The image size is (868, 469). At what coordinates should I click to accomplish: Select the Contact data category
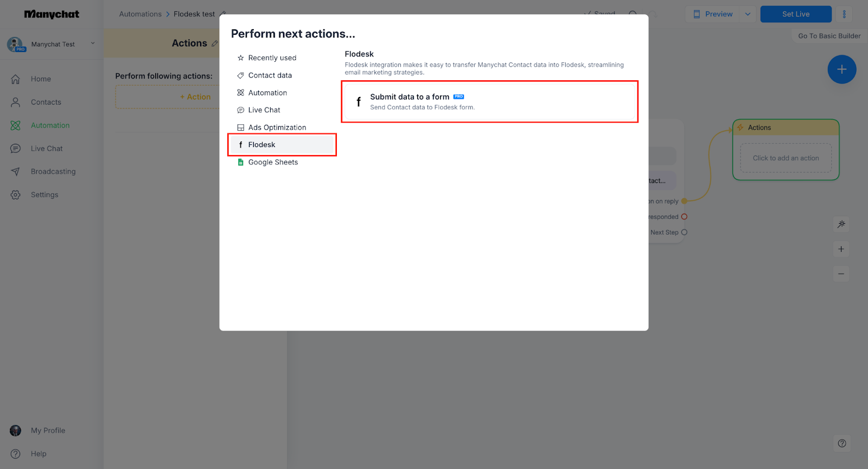click(x=270, y=75)
